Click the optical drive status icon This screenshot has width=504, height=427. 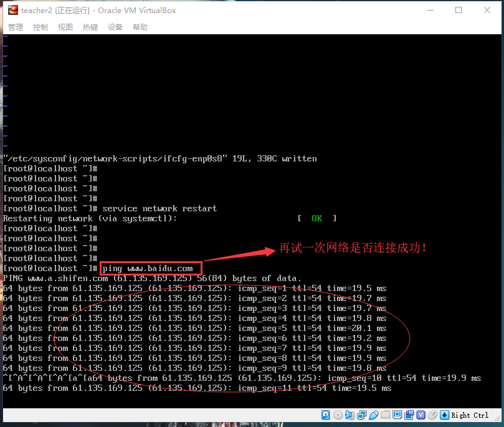tap(337, 415)
